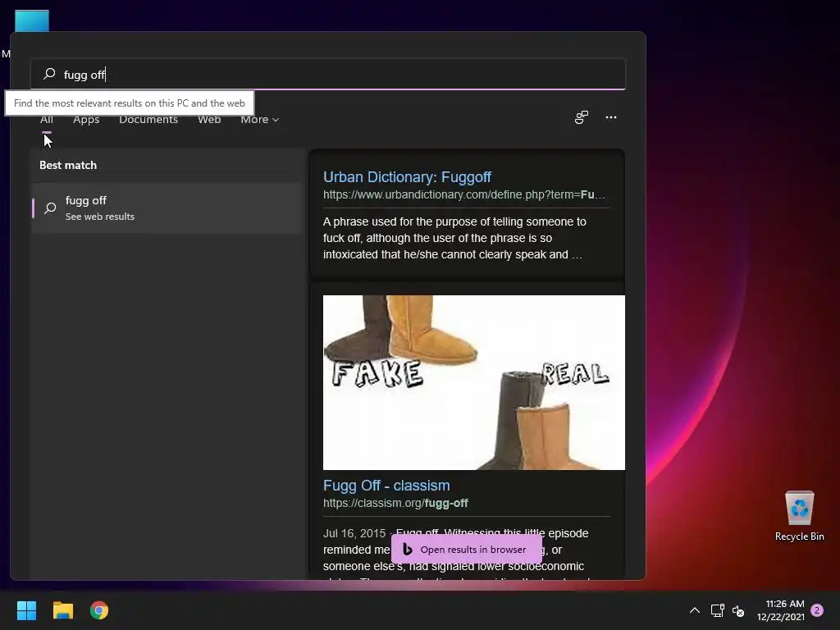
Task: Click magnifier icon beside 'fugg off' best match
Action: click(x=50, y=208)
